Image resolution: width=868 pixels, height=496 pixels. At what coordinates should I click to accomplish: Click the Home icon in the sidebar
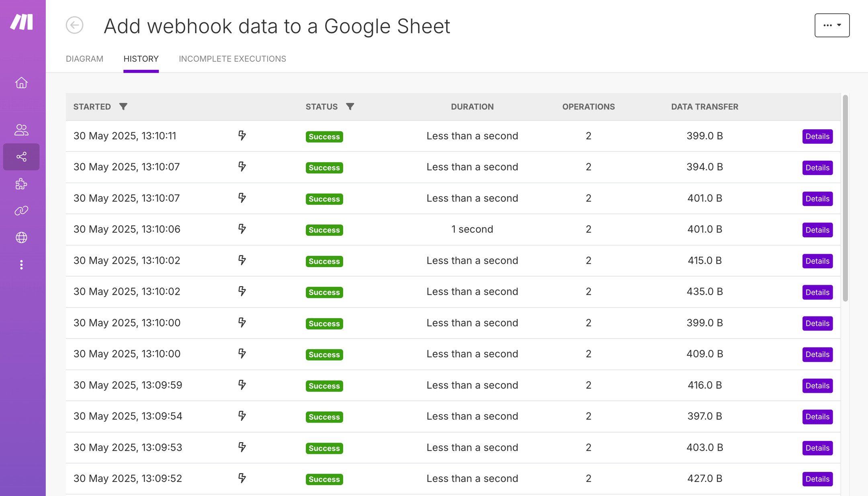click(x=21, y=83)
